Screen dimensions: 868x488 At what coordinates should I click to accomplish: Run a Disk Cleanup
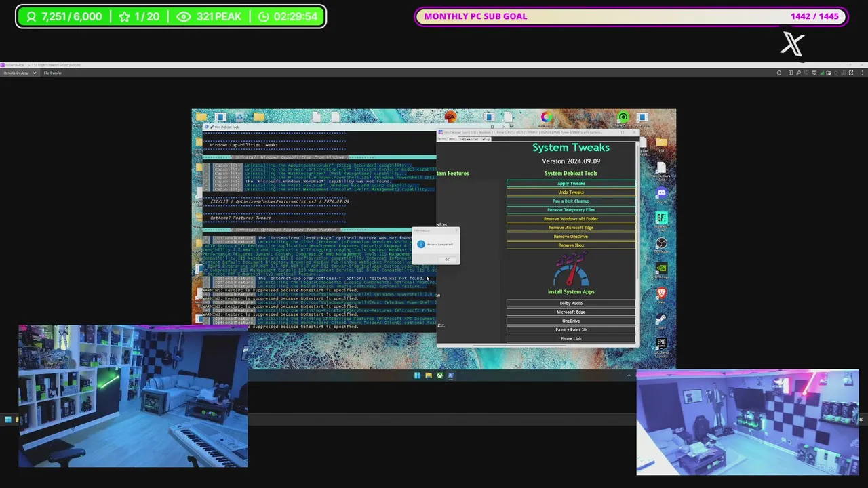pyautogui.click(x=571, y=201)
